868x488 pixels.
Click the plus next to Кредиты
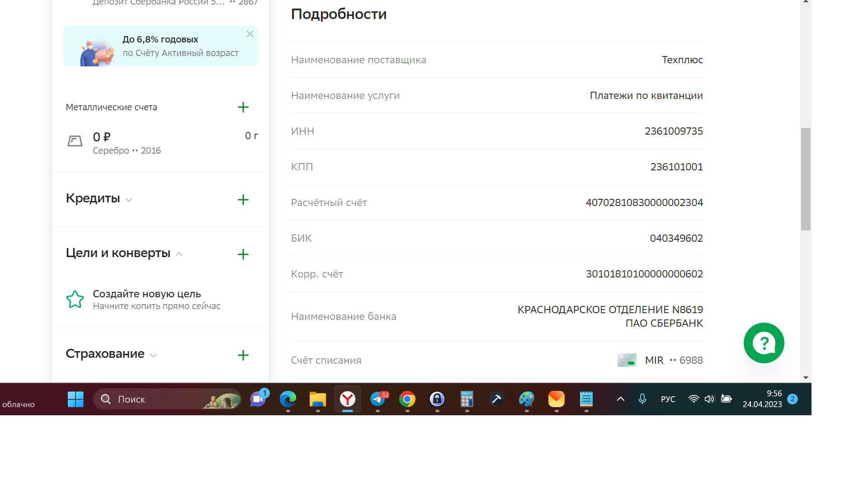(x=243, y=200)
